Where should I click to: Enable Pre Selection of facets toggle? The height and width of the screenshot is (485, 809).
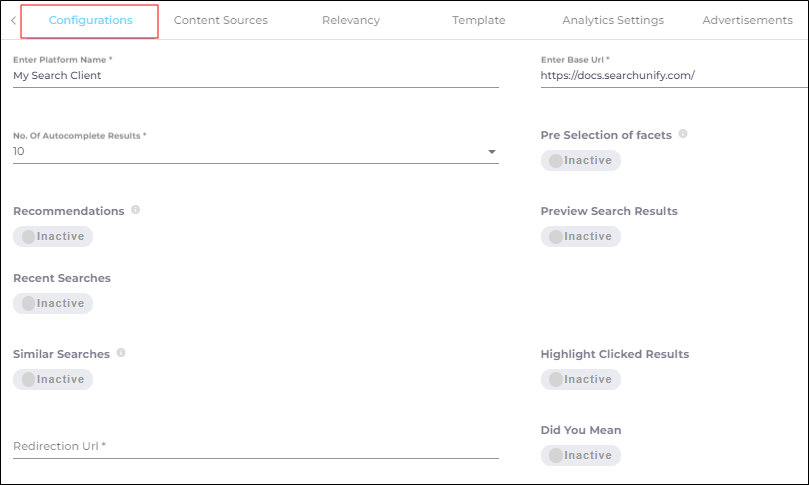click(580, 160)
